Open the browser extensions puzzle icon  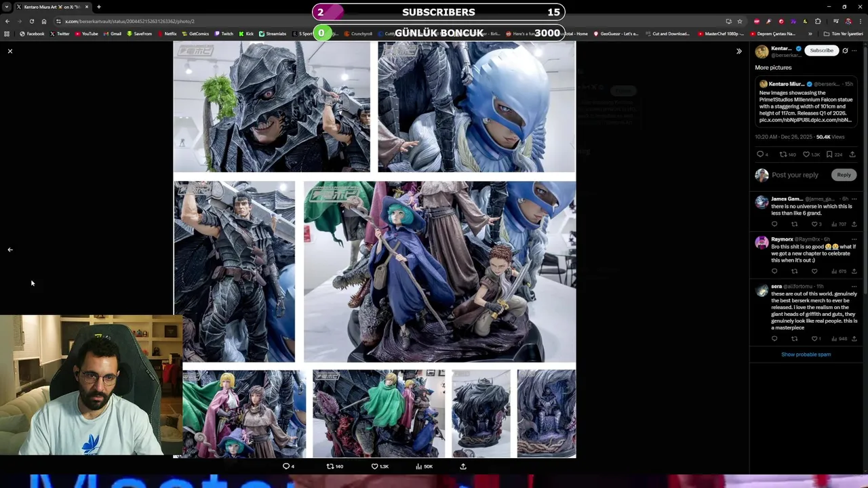[818, 21]
